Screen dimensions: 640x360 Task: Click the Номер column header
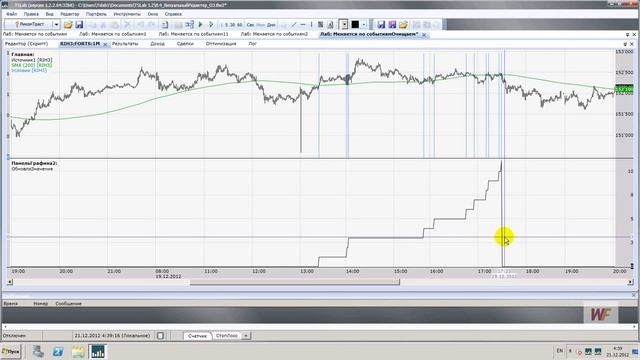40,304
